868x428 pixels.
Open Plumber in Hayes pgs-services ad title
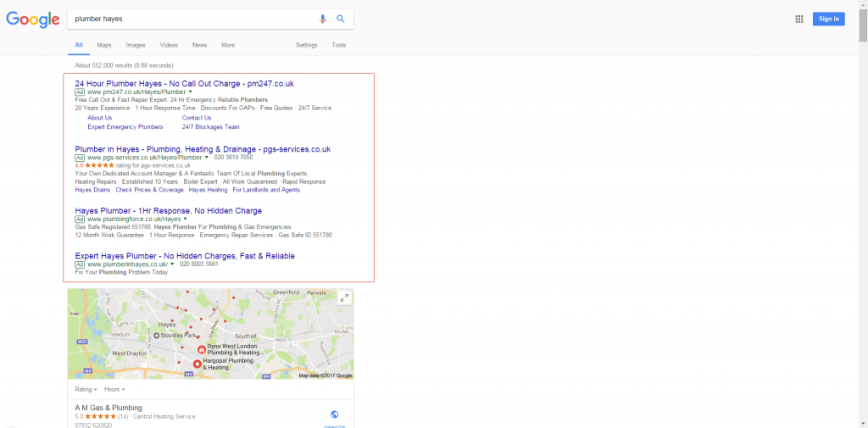(203, 149)
